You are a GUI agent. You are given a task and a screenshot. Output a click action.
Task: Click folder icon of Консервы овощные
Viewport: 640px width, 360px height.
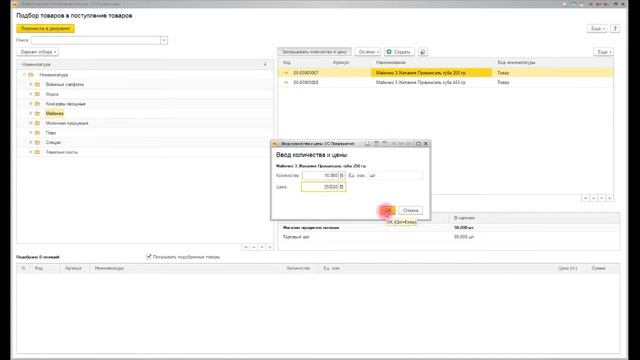(x=37, y=104)
